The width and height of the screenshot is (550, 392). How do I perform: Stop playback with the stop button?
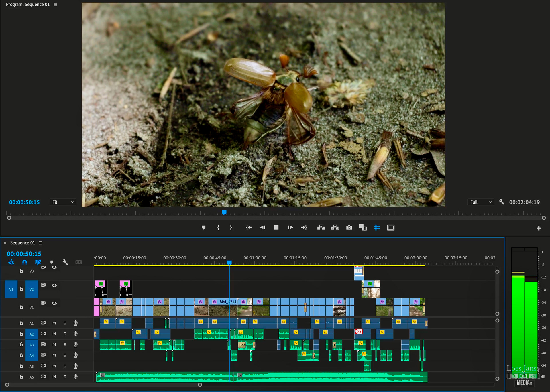click(276, 228)
